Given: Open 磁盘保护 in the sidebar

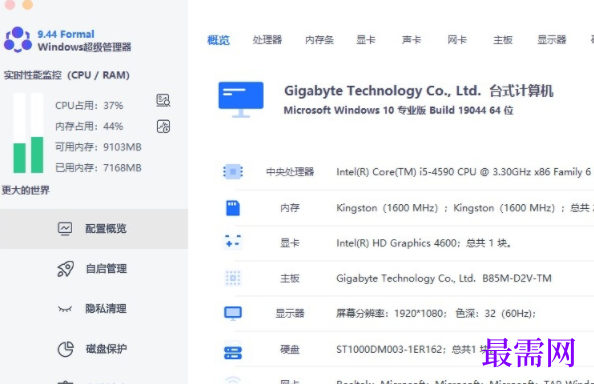Looking at the screenshot, I should pyautogui.click(x=94, y=349).
